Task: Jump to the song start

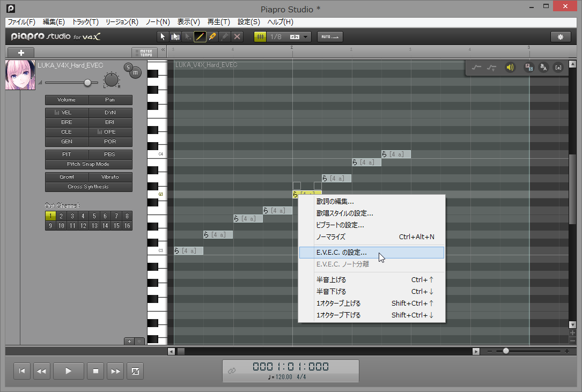Action: (x=22, y=371)
